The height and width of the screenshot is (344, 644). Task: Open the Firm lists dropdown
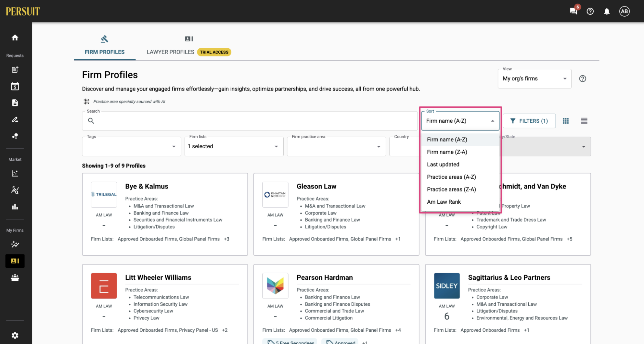pos(234,146)
